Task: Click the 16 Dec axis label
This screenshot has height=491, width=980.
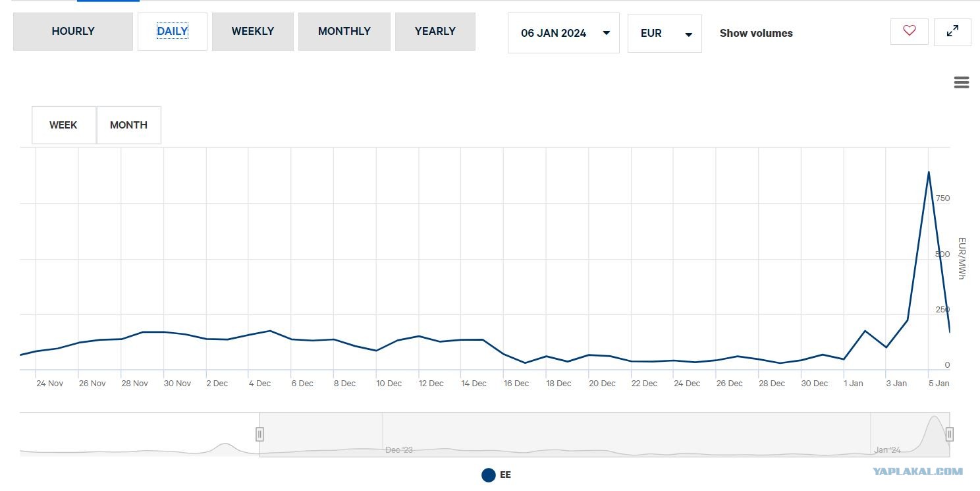Action: (x=516, y=384)
